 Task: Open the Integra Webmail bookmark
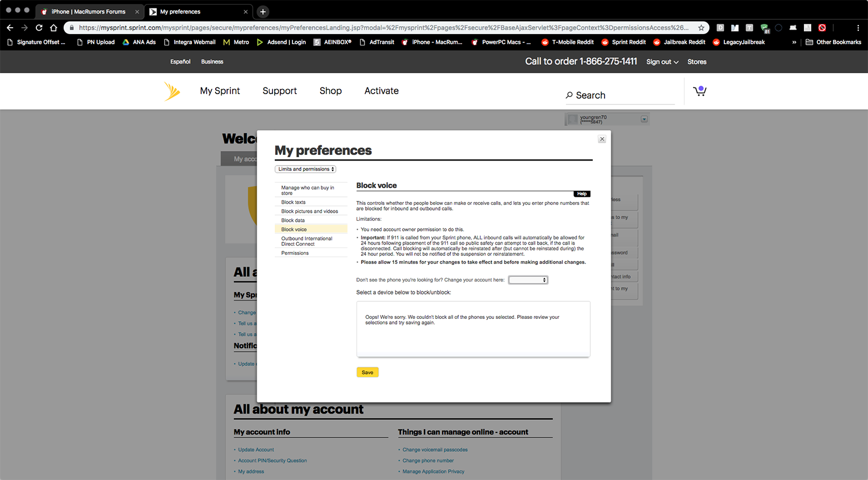(x=190, y=42)
